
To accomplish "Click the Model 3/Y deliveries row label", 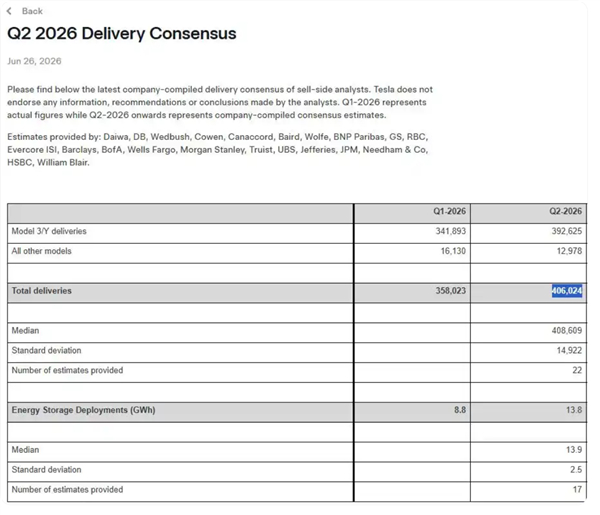I will 49,231.
